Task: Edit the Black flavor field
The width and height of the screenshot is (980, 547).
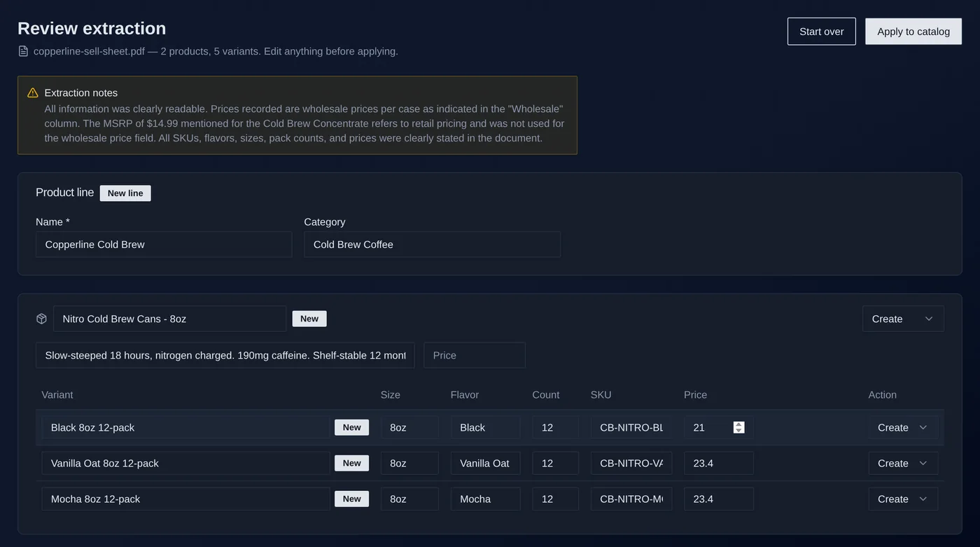Action: click(485, 427)
